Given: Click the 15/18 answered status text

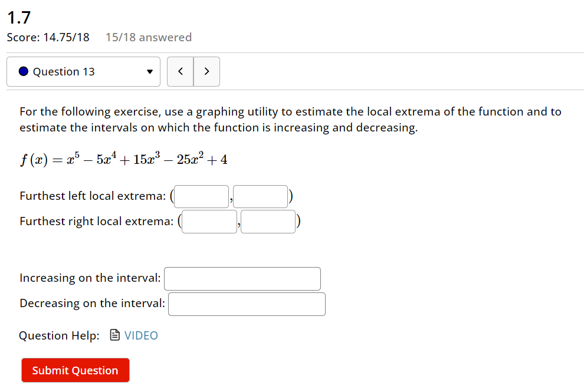Looking at the screenshot, I should coord(148,37).
